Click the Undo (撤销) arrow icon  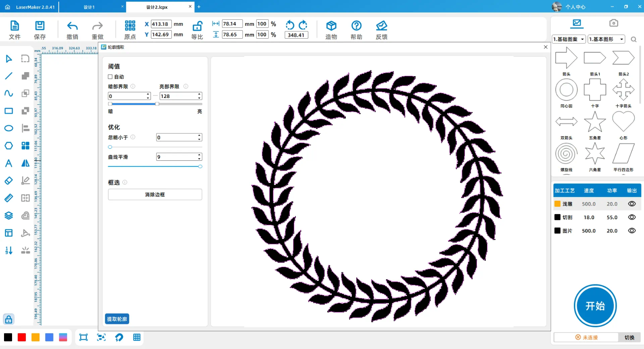click(72, 26)
